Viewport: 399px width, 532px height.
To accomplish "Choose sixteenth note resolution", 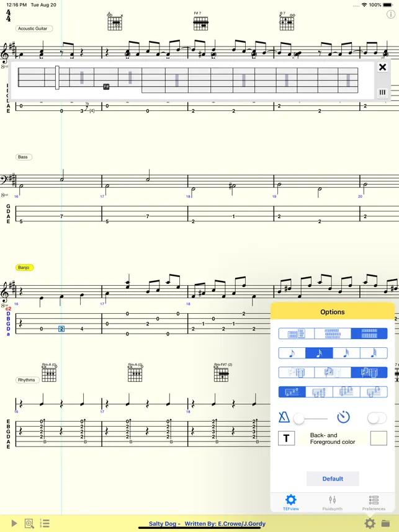I will [319, 353].
